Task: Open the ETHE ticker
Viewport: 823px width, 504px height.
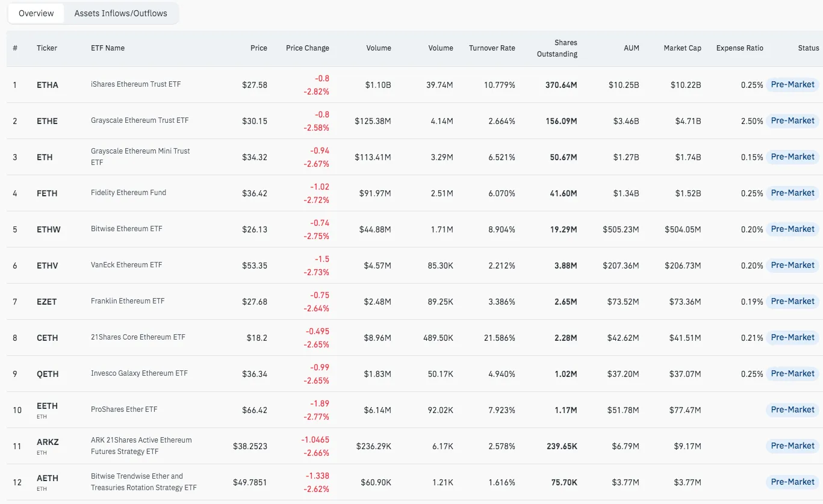Action: point(47,121)
